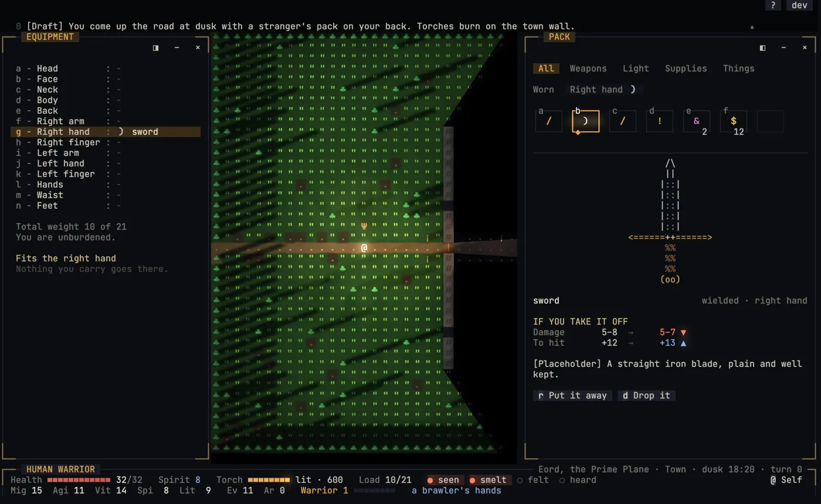The height and width of the screenshot is (504, 821).
Task: Close the Pack panel
Action: point(805,47)
